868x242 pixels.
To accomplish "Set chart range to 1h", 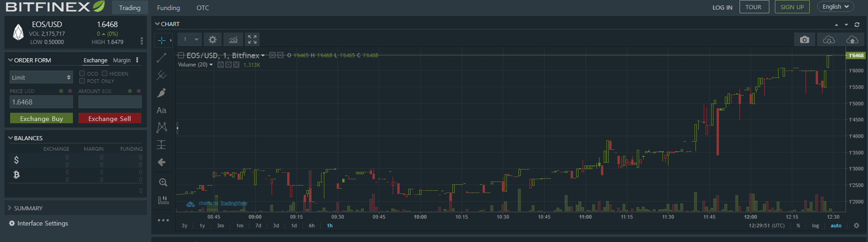I will [330, 225].
